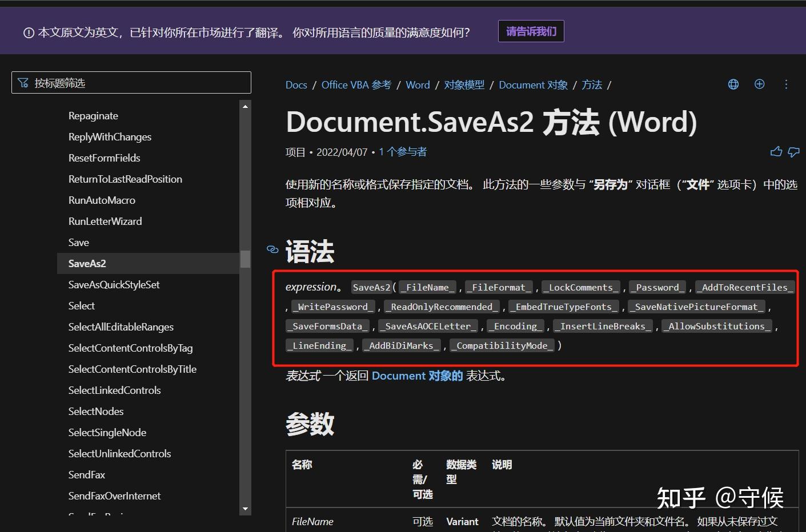This screenshot has width=806, height=532.
Task: Click the _LockComments_ parameter in the syntax
Action: 580,287
